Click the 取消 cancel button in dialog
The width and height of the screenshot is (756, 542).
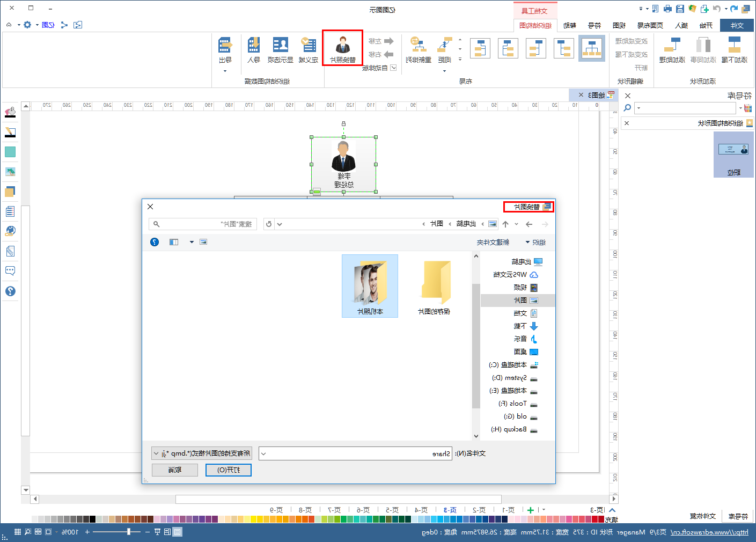(x=175, y=470)
